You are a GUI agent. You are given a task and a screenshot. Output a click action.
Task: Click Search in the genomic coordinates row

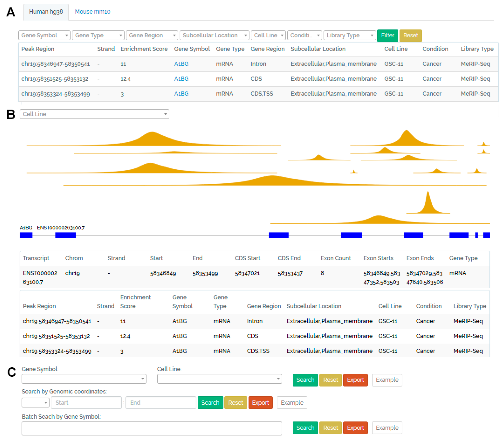click(x=210, y=403)
